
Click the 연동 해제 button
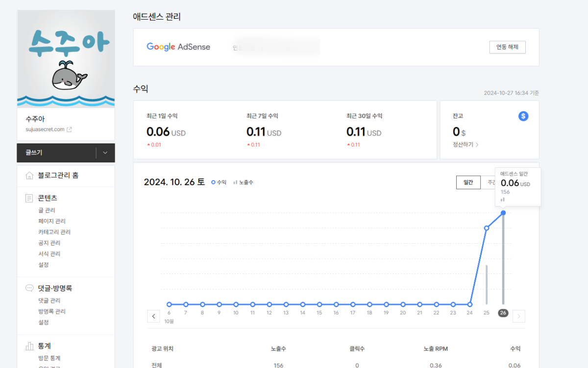507,47
